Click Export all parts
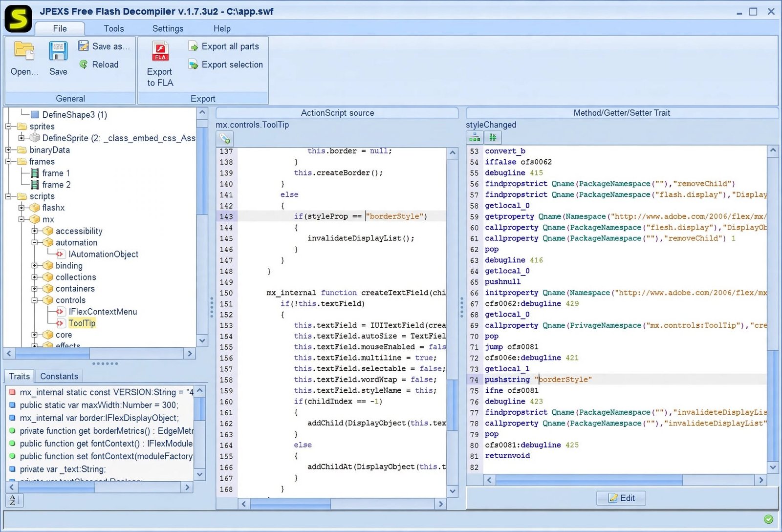The image size is (782, 532). [x=224, y=46]
